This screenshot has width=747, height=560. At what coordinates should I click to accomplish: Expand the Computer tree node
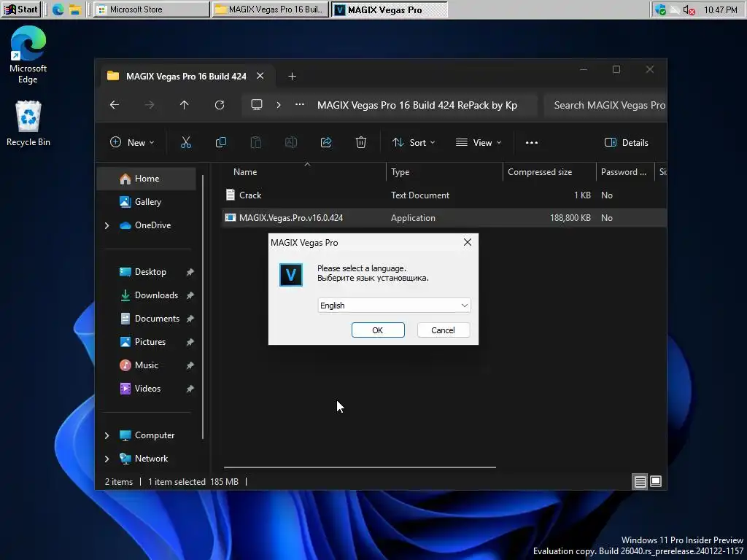(x=107, y=435)
